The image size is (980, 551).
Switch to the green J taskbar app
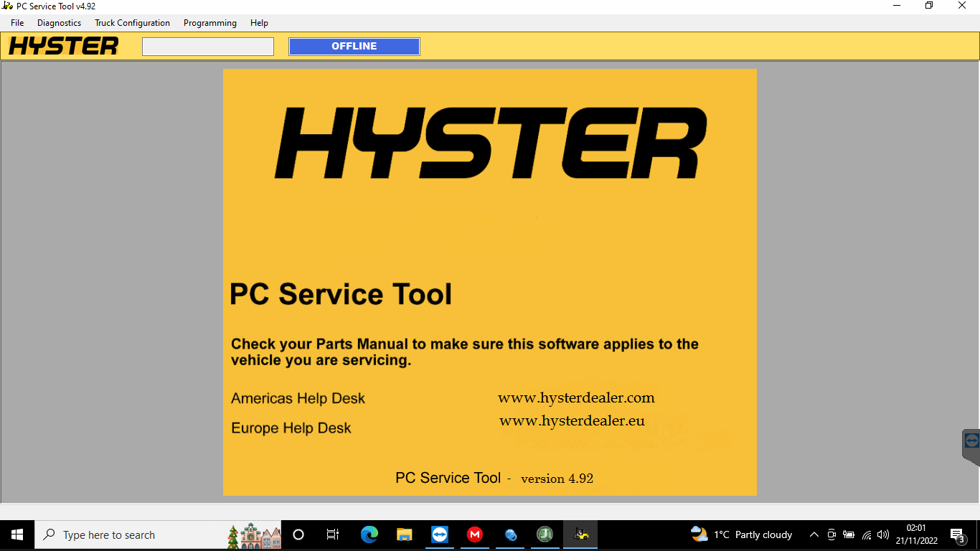click(545, 534)
